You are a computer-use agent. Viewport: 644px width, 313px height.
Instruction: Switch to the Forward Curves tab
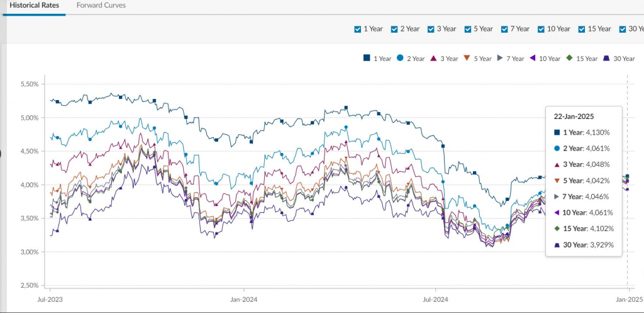[101, 5]
